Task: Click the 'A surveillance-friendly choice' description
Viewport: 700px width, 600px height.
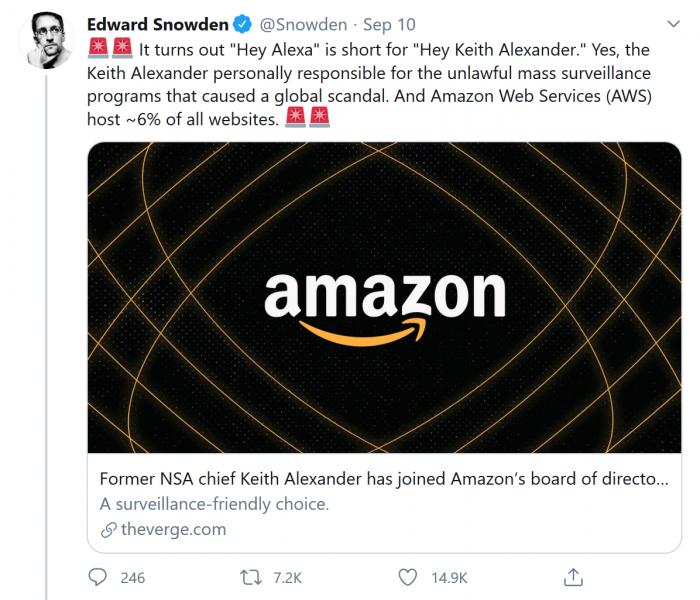Action: pos(214,504)
